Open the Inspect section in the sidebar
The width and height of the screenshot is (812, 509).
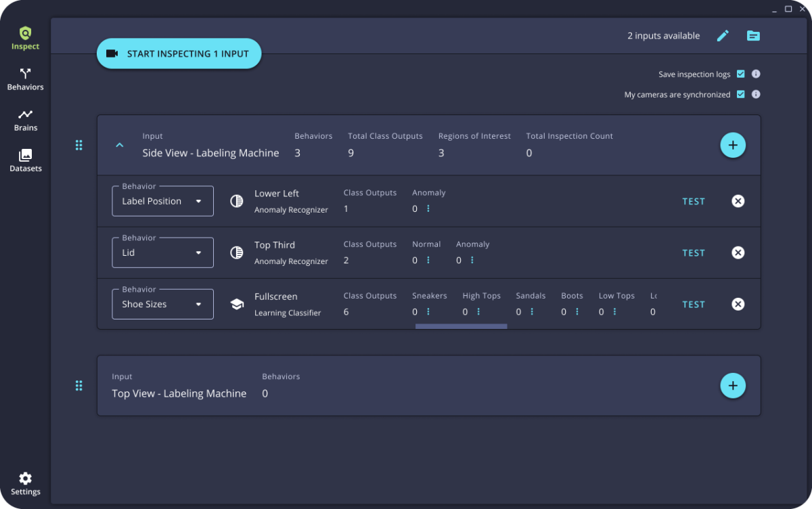[25, 37]
